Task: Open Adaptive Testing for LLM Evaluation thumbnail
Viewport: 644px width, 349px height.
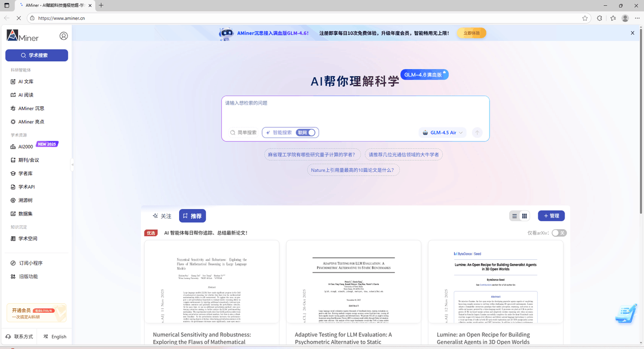Action: click(x=354, y=282)
